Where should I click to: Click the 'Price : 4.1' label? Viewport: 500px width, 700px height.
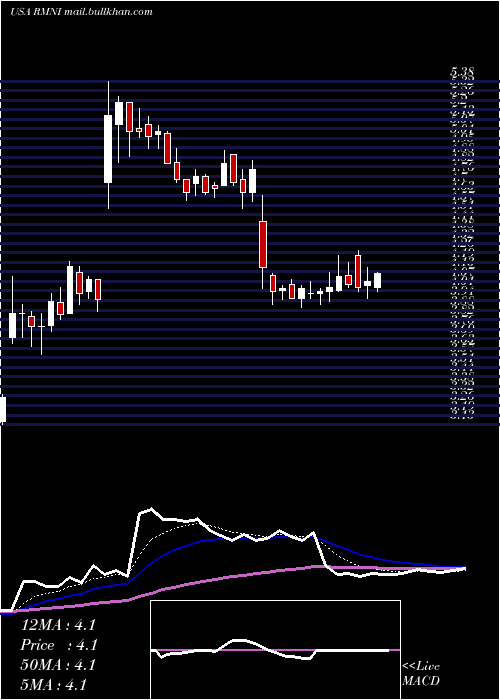[x=58, y=645]
